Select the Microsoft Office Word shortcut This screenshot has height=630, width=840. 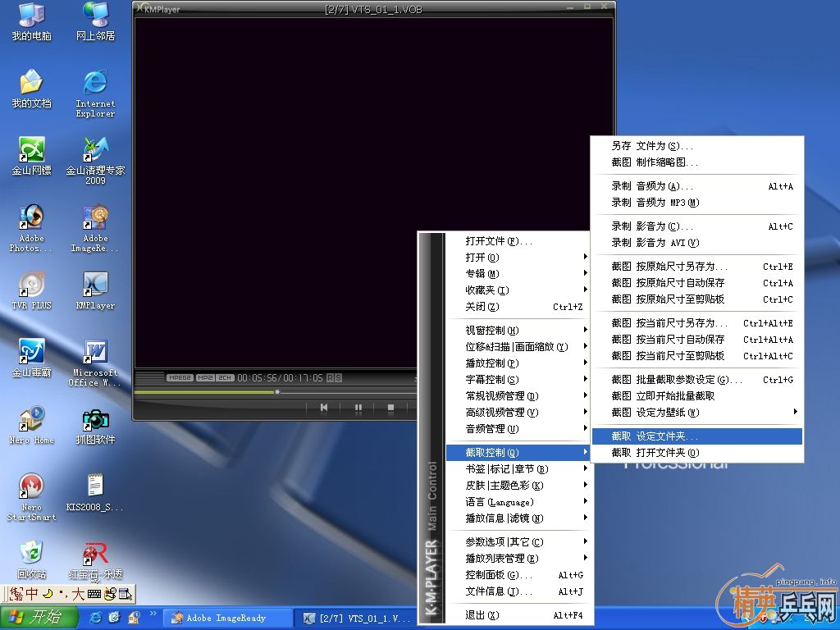pos(95,363)
